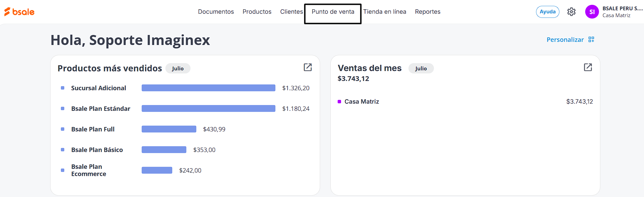Image resolution: width=644 pixels, height=197 pixels.
Task: Click the Productos más vendidos heading
Action: [x=110, y=68]
